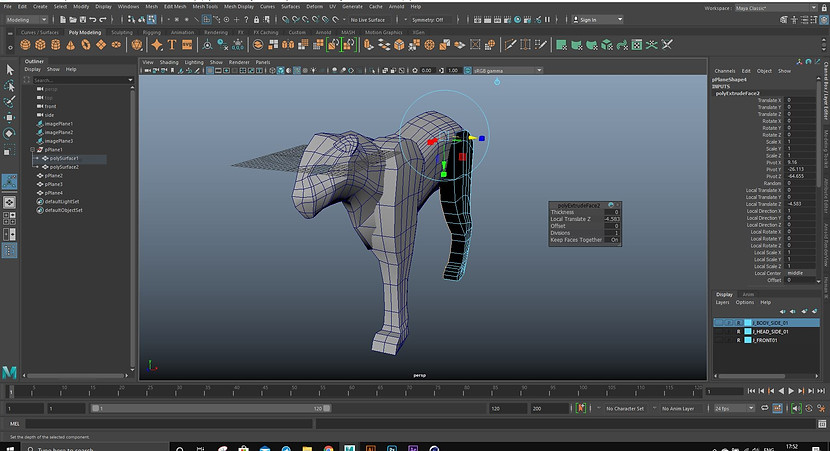The width and height of the screenshot is (830, 451).
Task: Toggle the Channel Box editor icon
Action: tap(822, 20)
